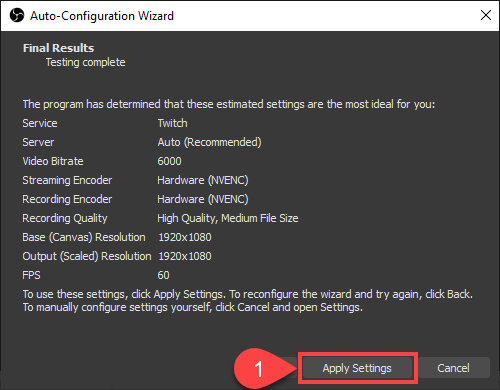Click the '60' FPS value
Image resolution: width=500 pixels, height=390 pixels.
163,275
